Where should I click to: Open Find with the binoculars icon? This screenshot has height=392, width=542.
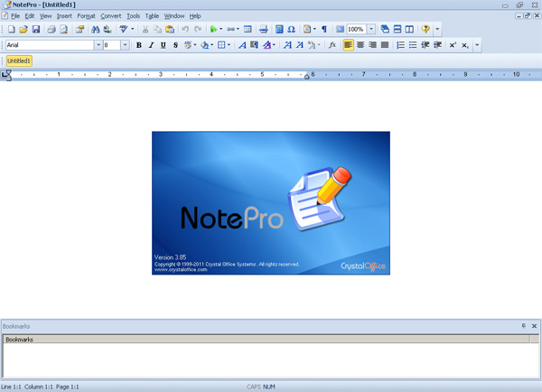point(96,30)
